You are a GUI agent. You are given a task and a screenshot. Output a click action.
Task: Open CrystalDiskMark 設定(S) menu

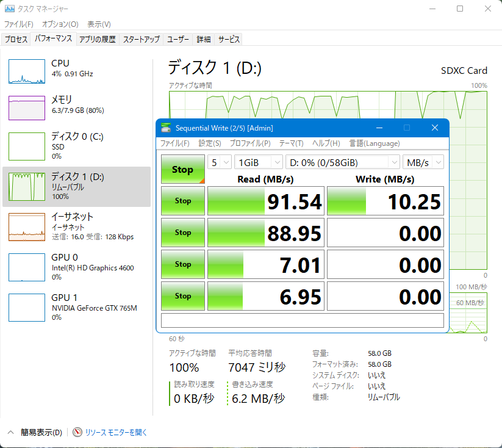click(x=210, y=143)
